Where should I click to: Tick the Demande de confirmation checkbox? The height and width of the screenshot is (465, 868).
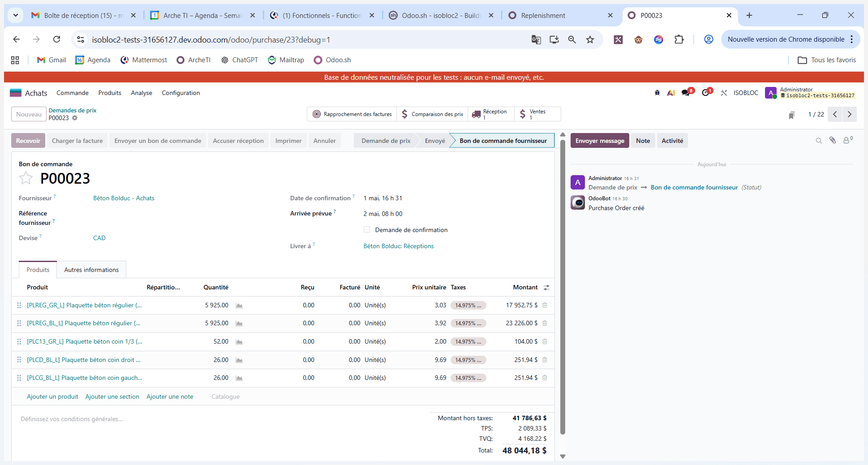tap(367, 229)
